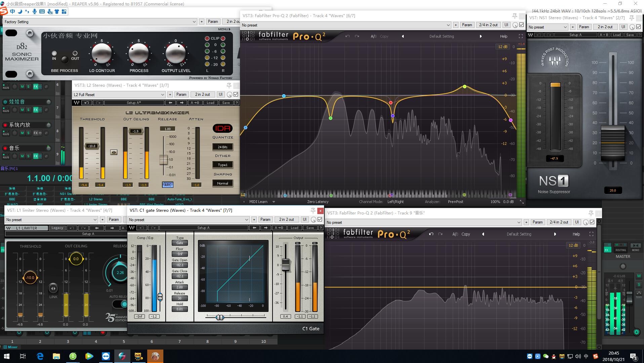Click the 2/4 in 2 out button in upper Pro-Q 2
The image size is (644, 363).
point(488,25)
